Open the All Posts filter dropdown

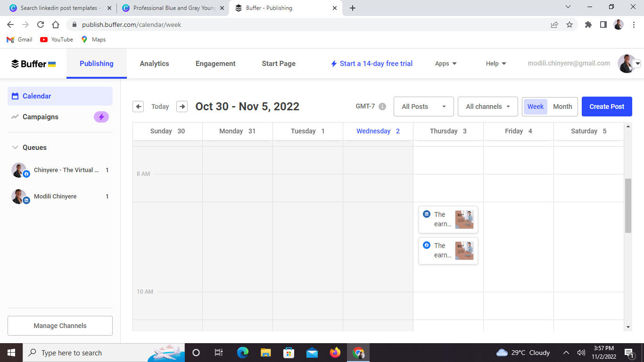click(x=423, y=107)
